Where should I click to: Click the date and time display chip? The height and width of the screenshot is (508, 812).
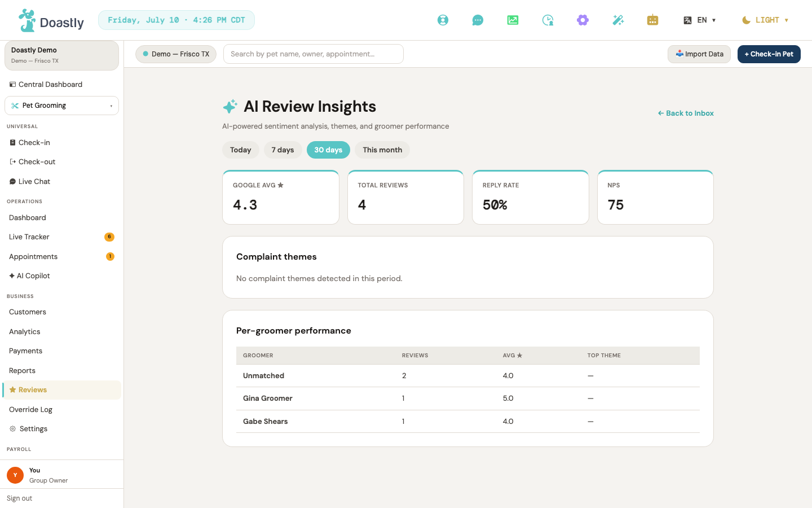(x=176, y=20)
